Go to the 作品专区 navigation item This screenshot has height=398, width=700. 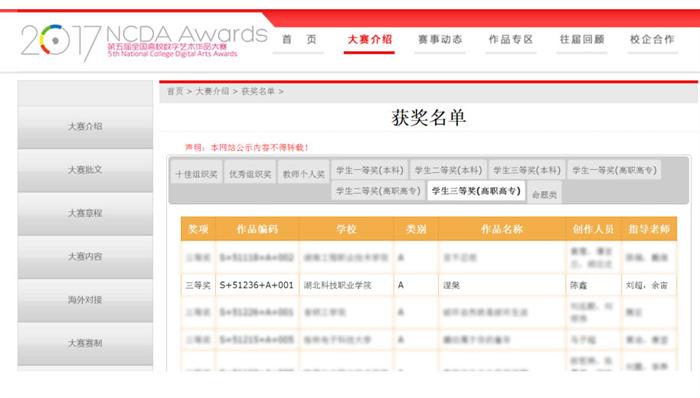click(511, 39)
